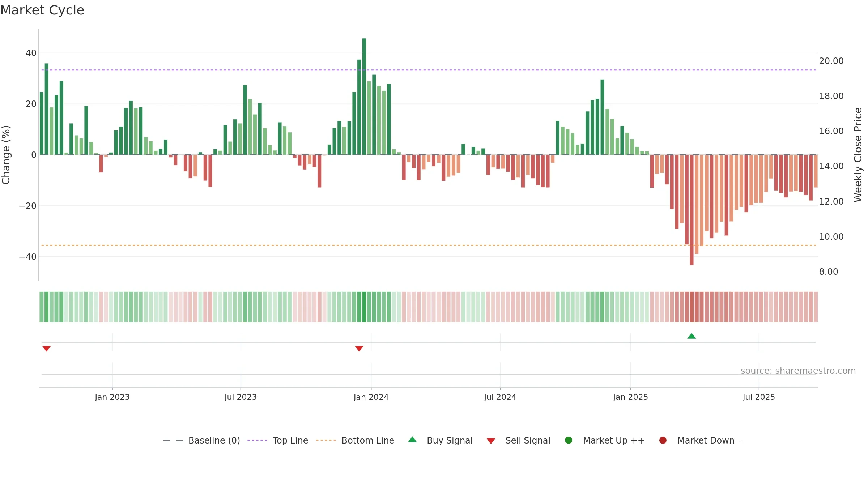Click the Jan 2023 x-axis label
The image size is (868, 488).
(x=112, y=397)
